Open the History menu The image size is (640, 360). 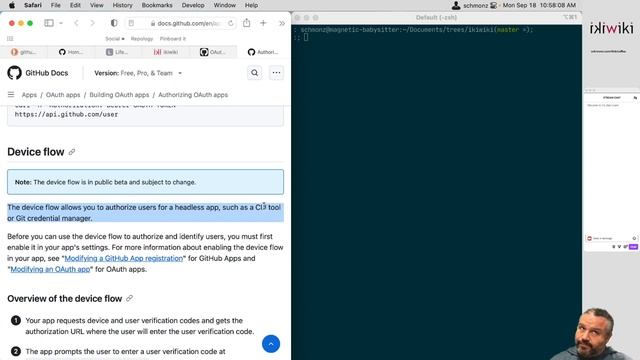point(122,5)
